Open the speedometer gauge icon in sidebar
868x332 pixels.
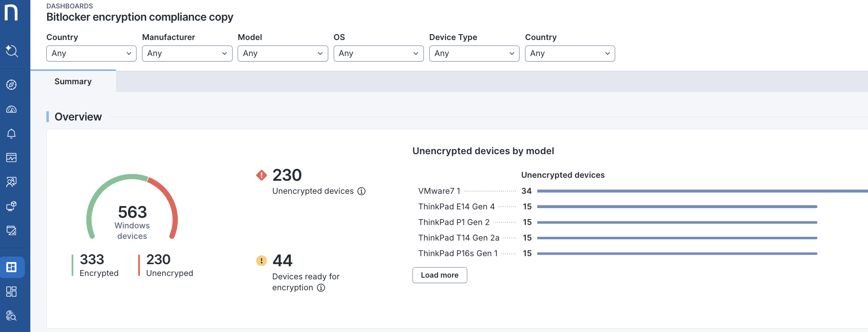click(x=11, y=110)
